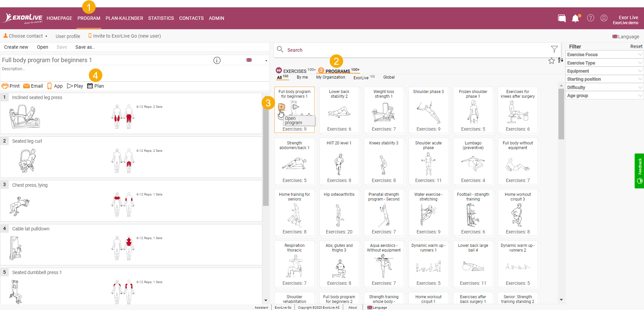Expand Equipment filter
The width and height of the screenshot is (644, 310).
604,71
